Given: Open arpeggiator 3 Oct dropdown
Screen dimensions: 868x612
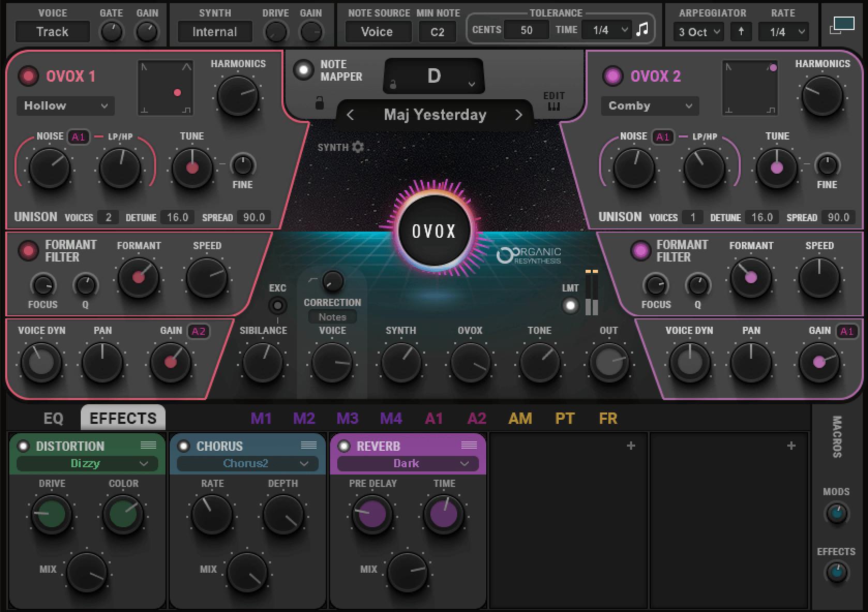Looking at the screenshot, I should 699,32.
